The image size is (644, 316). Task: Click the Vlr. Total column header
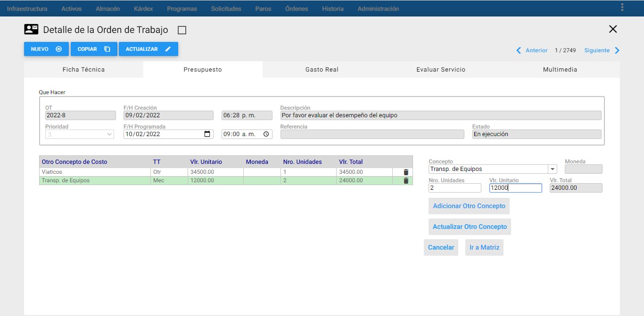[351, 162]
